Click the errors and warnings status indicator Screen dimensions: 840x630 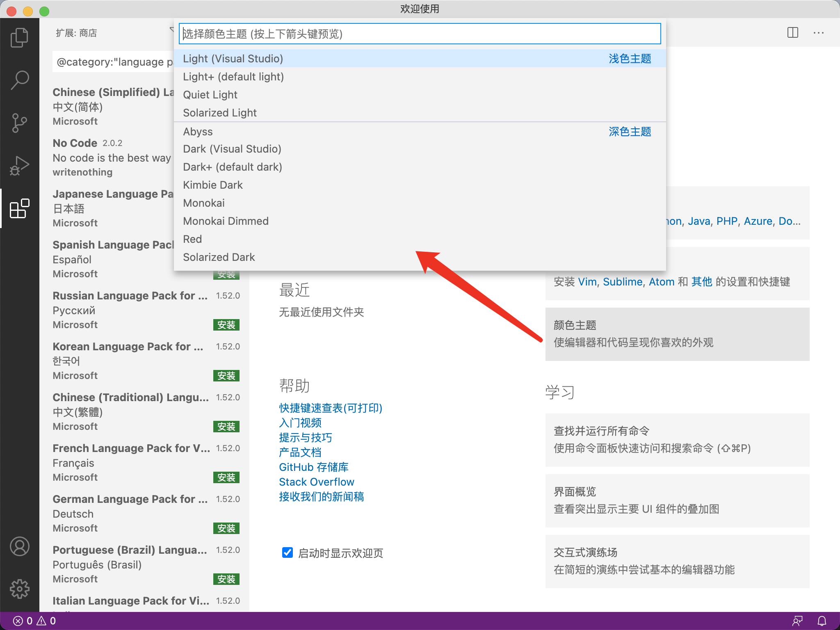(34, 621)
